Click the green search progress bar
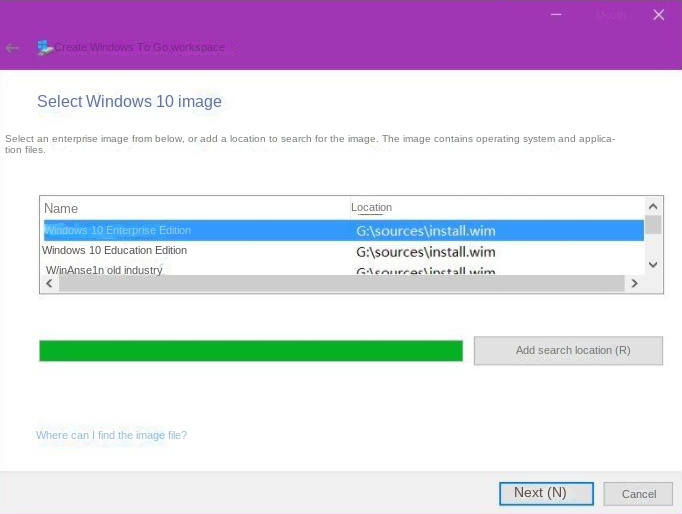682x514 pixels. tap(251, 351)
